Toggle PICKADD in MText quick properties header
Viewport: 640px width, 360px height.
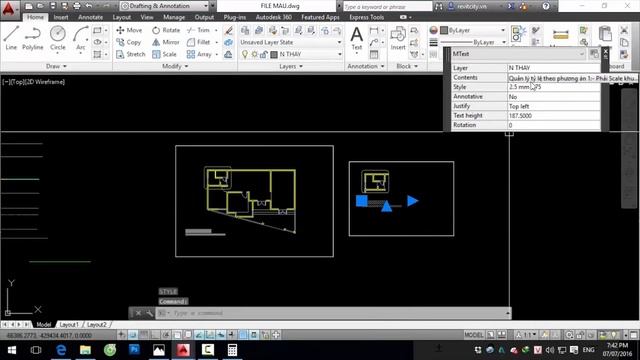pos(594,54)
